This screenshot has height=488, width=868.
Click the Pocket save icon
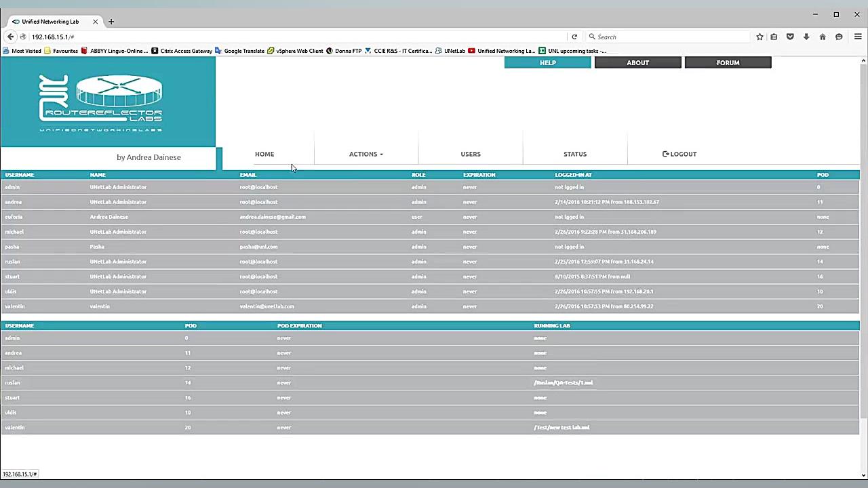click(790, 37)
